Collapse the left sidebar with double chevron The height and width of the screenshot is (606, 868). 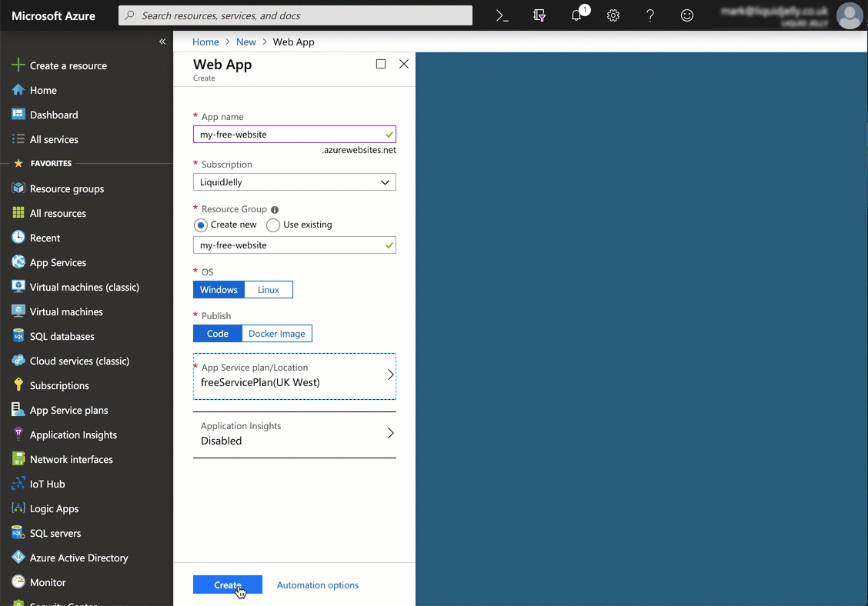162,42
